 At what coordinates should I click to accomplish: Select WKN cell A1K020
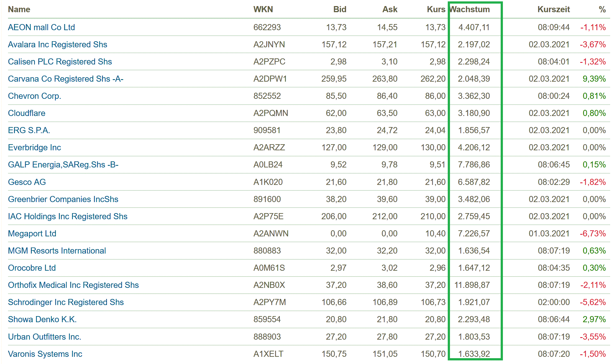click(268, 182)
